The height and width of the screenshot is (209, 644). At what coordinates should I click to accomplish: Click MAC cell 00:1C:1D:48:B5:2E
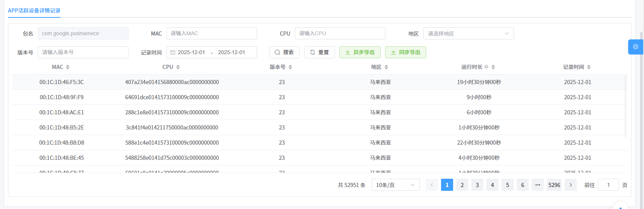point(62,128)
